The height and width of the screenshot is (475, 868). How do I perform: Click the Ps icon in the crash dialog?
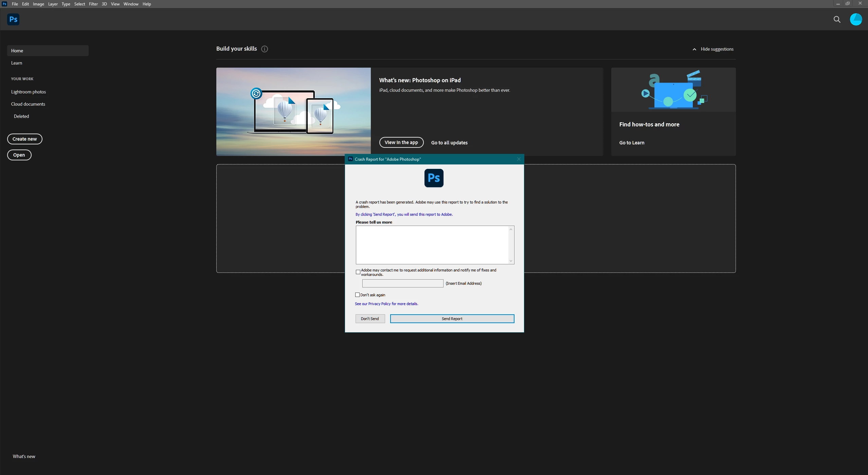pyautogui.click(x=434, y=178)
